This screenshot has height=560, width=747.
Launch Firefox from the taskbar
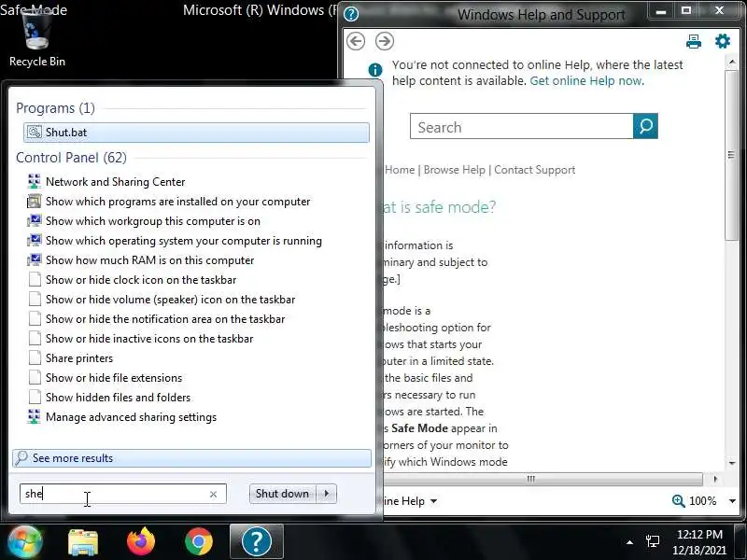coord(141,542)
